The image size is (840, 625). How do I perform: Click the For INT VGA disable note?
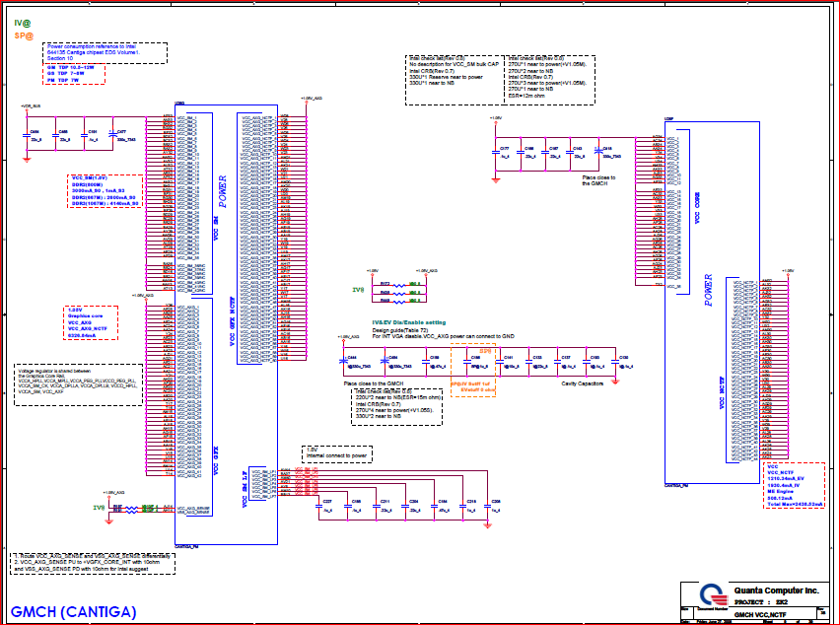click(444, 336)
